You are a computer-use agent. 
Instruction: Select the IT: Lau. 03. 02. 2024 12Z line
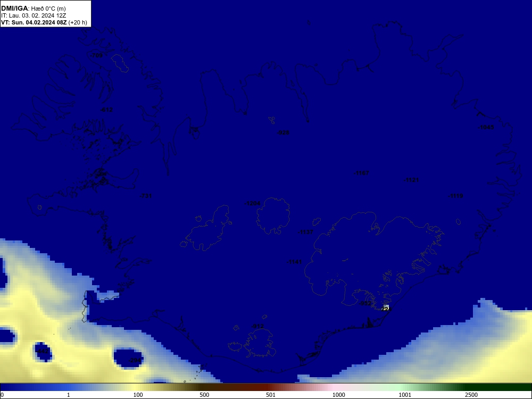click(33, 15)
